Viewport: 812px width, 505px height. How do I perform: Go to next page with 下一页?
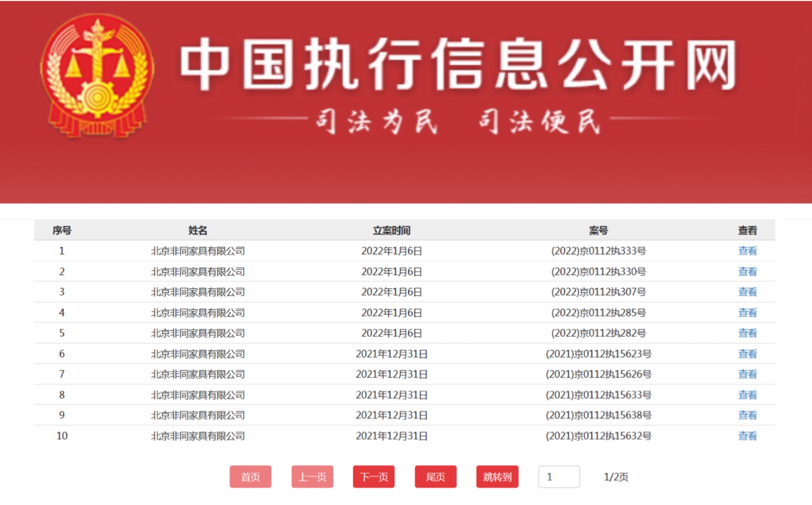pyautogui.click(x=374, y=477)
